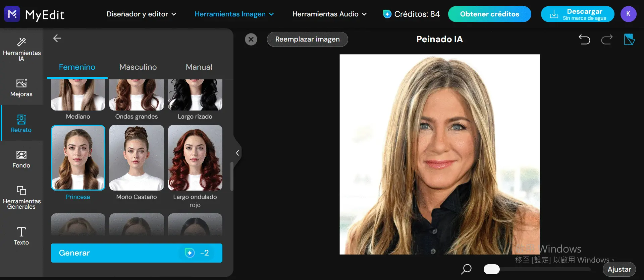Screen dimensions: 644x280
Task: Select the Moño Castaño hairstyle thumbnail
Action: (137, 158)
